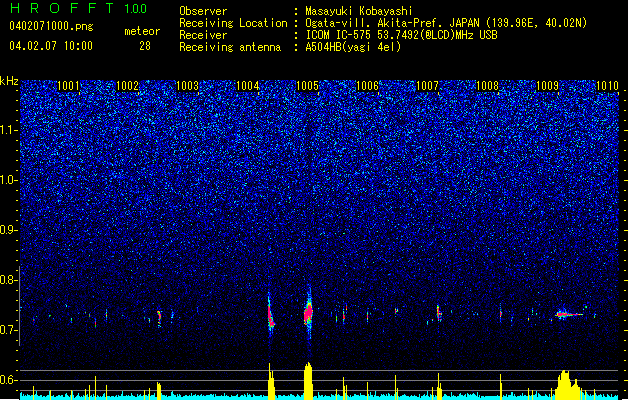Click the 0.9 kHz axis tick label
629x400 pixels.
[9, 230]
